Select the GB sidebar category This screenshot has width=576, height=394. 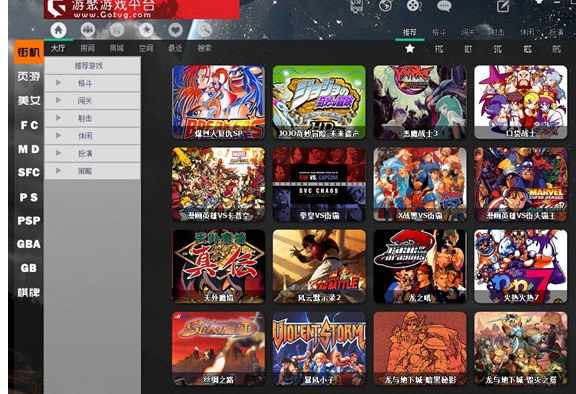tap(29, 268)
